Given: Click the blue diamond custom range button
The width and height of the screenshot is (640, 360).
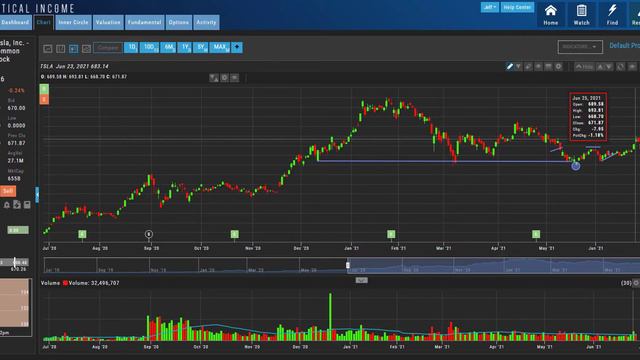Looking at the screenshot, I should (237, 47).
